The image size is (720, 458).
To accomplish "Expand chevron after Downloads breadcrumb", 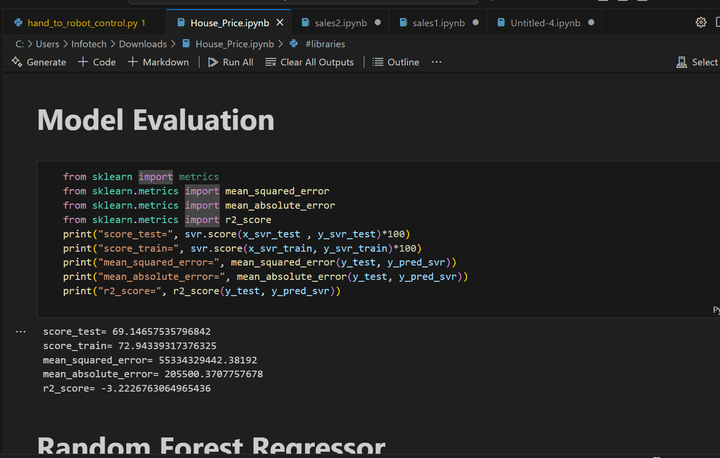I will (x=173, y=44).
